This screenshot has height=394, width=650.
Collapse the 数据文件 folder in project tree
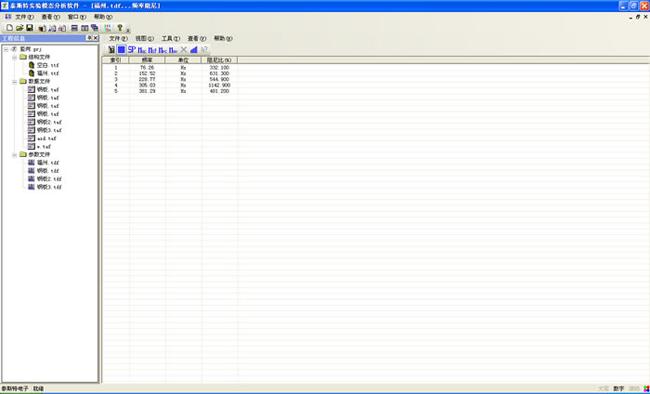point(15,81)
